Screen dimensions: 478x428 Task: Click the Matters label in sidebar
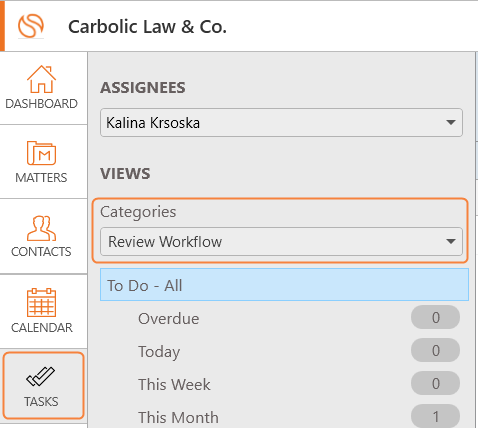tap(41, 178)
